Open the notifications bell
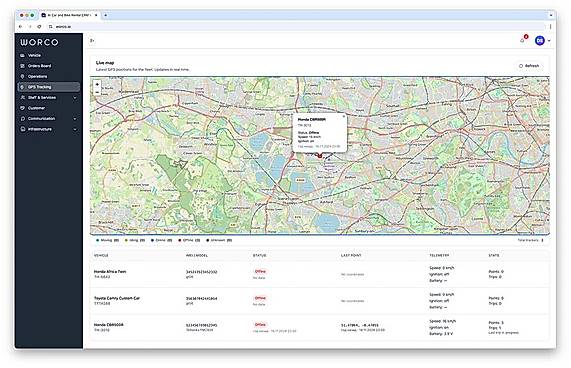571x368 pixels. pyautogui.click(x=523, y=40)
